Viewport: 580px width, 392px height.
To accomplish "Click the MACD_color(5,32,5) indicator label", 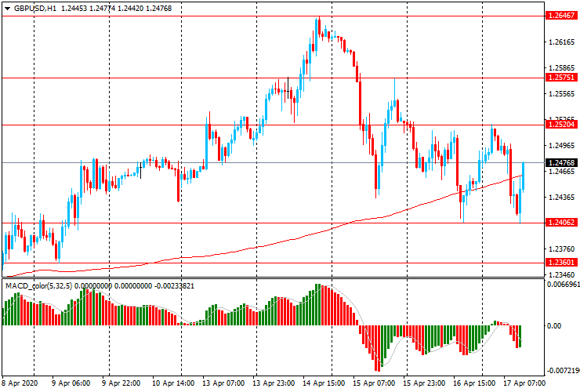I will click(39, 286).
